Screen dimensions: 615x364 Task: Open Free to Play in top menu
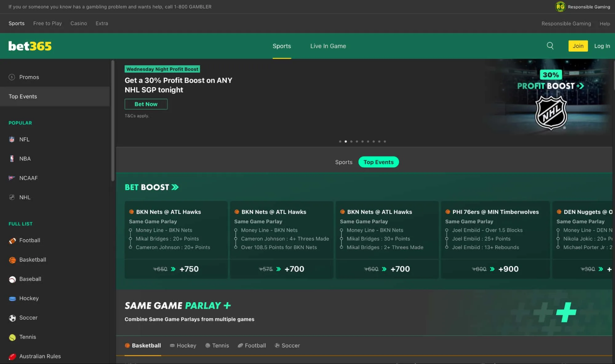(x=47, y=23)
